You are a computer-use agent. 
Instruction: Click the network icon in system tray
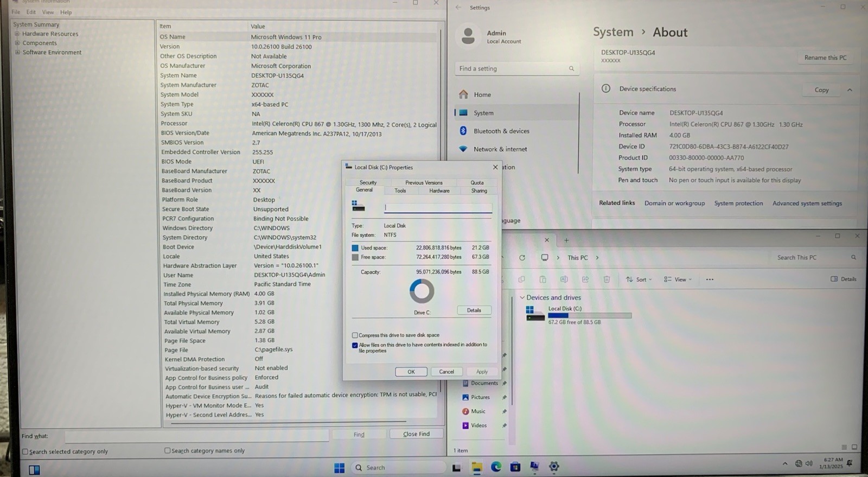point(799,463)
